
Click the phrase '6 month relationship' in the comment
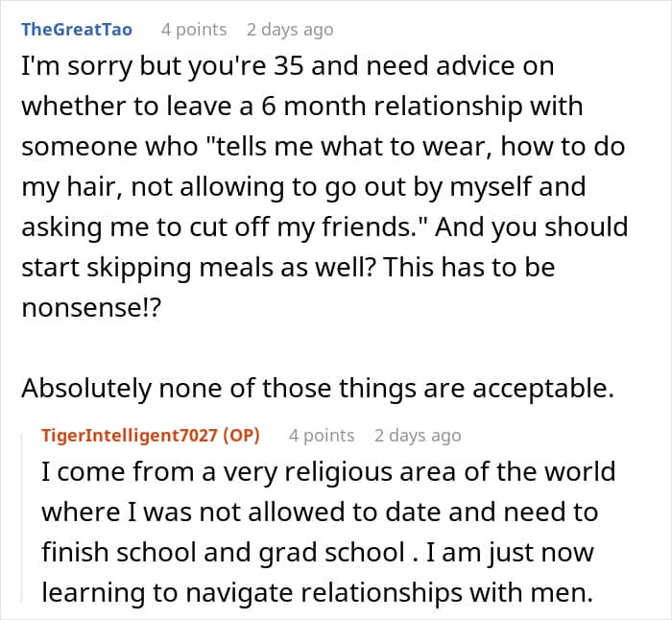click(x=392, y=106)
